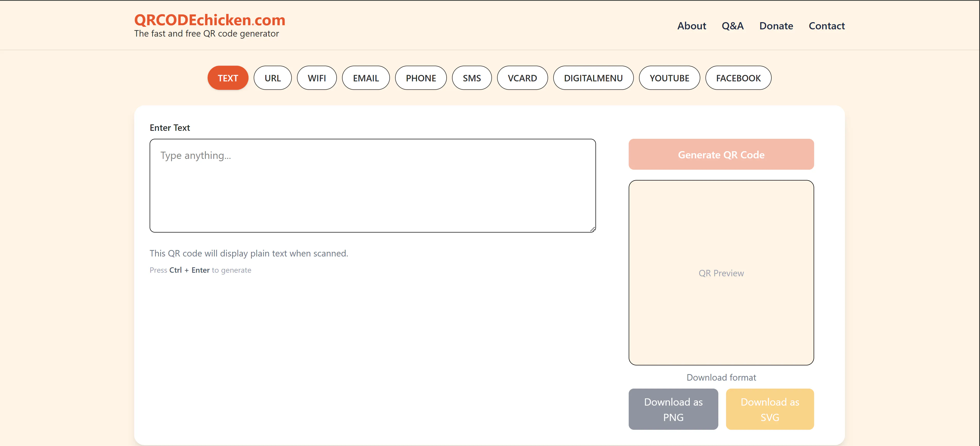Go to the Q&A page
The width and height of the screenshot is (980, 446).
point(732,26)
